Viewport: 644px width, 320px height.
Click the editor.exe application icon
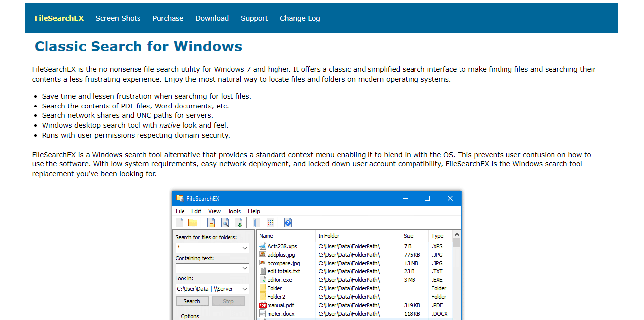(x=263, y=280)
